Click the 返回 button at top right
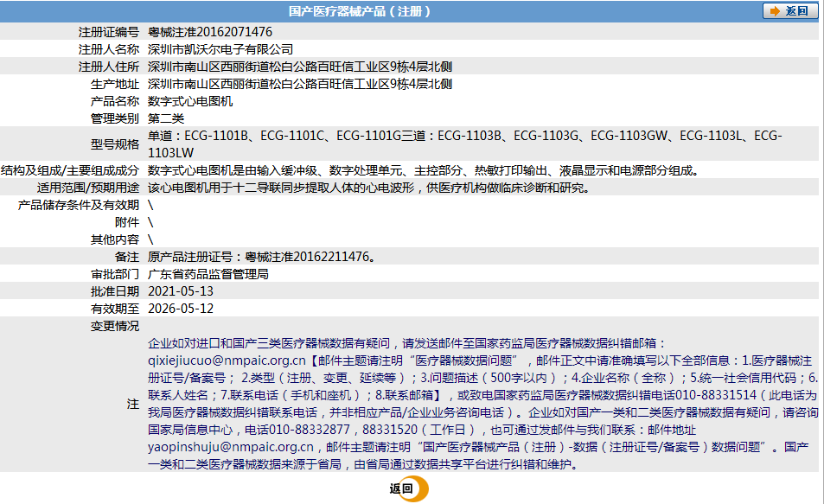 point(790,11)
